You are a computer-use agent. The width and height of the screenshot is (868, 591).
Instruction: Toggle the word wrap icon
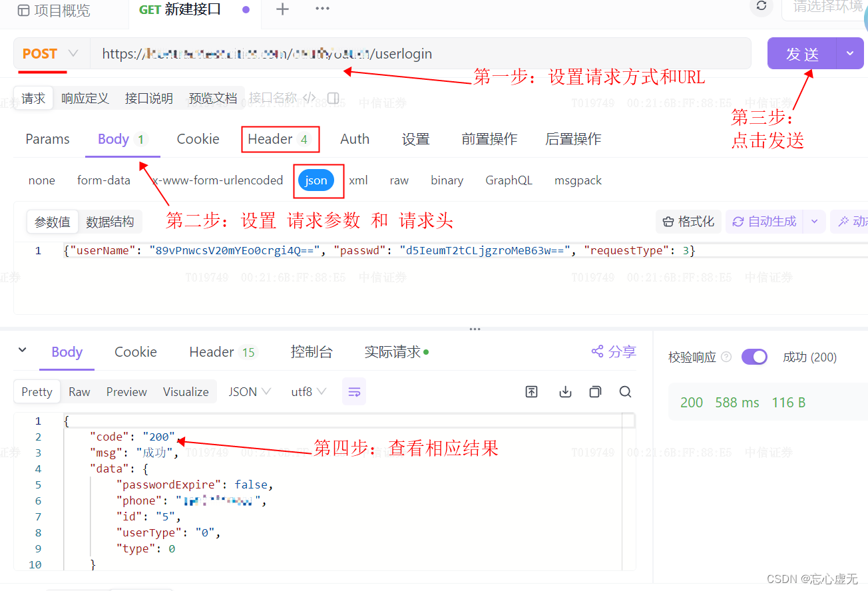tap(354, 392)
